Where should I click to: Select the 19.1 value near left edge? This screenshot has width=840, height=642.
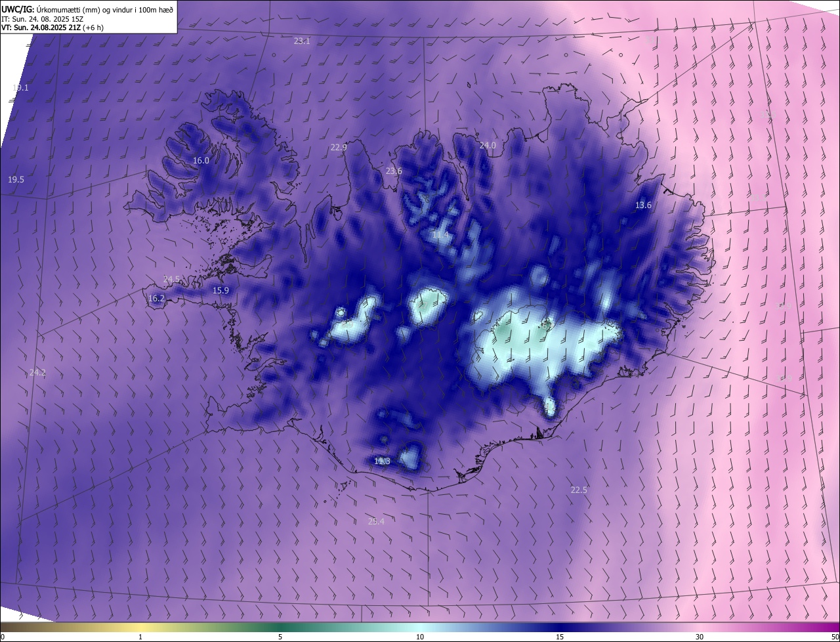(x=20, y=87)
